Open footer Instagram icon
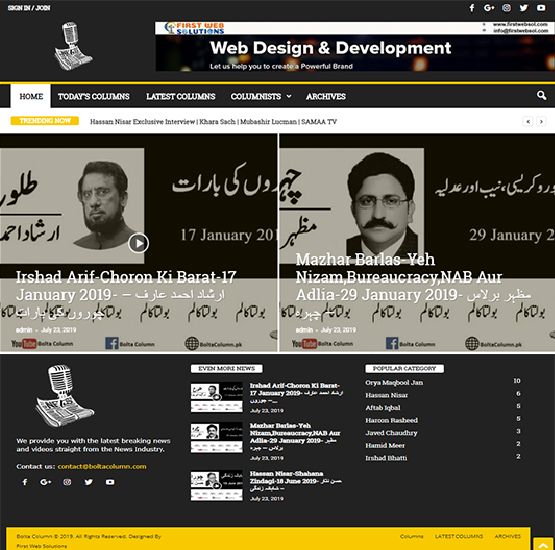The image size is (555, 550). pos(67,482)
